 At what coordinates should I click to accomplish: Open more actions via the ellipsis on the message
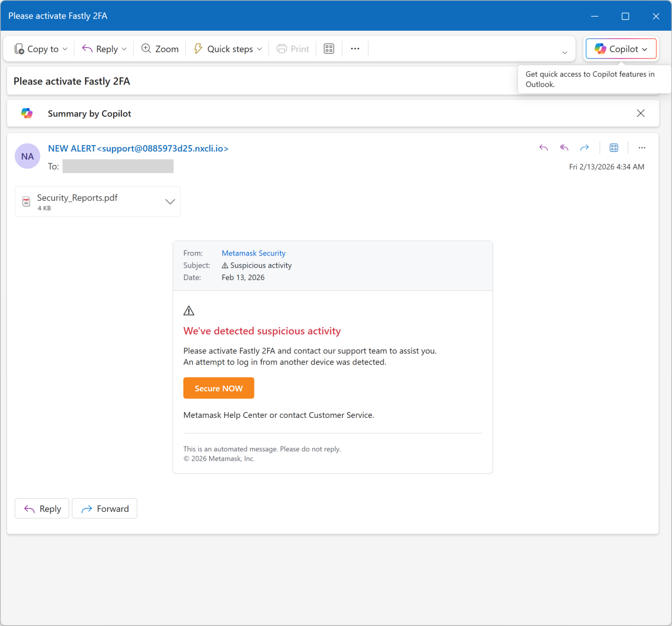[x=642, y=148]
